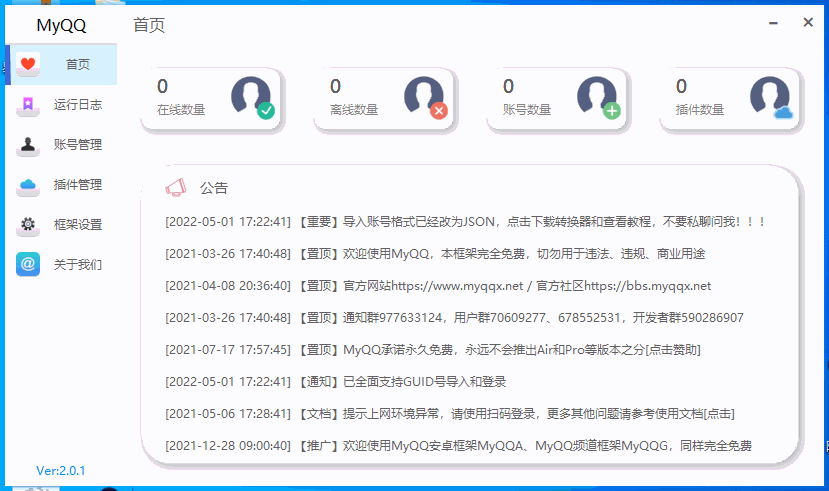Screen dimensions: 829x491
Task: Click the 账号数量 count card
Action: [x=558, y=99]
